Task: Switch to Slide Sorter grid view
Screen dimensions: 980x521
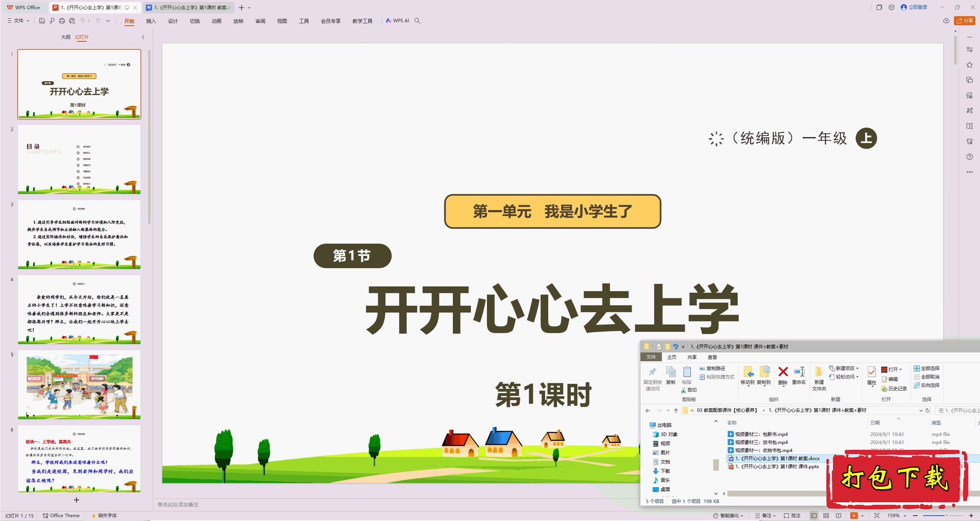Action: point(826,516)
